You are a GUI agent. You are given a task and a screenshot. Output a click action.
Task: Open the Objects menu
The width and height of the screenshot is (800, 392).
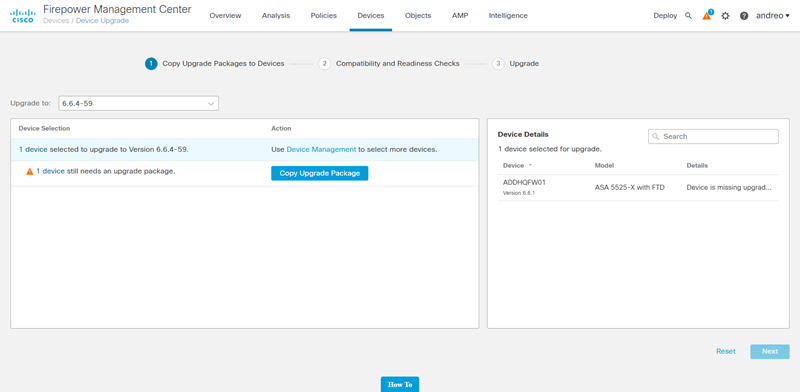(418, 16)
